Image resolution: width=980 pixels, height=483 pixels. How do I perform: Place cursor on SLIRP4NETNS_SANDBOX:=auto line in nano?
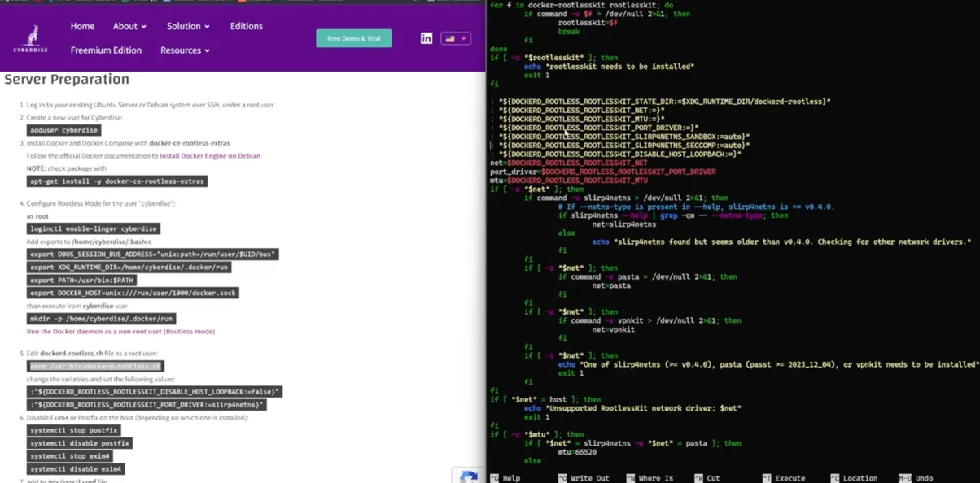pyautogui.click(x=619, y=137)
